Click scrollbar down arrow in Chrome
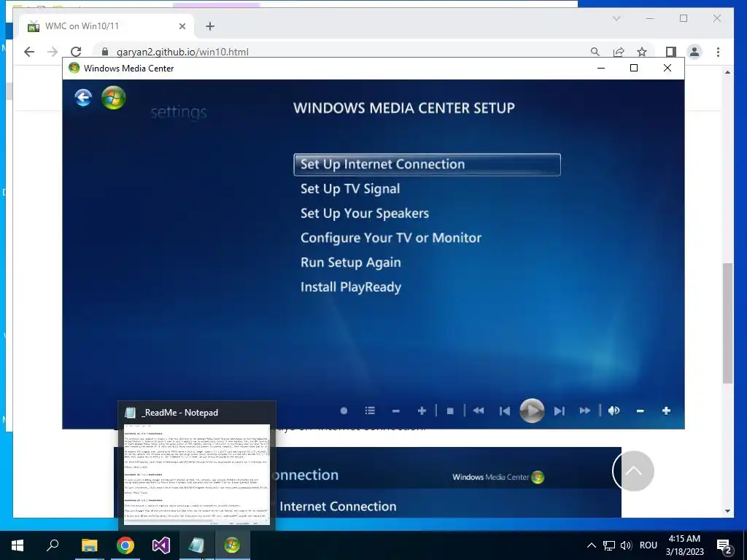This screenshot has width=747, height=560. [727, 511]
